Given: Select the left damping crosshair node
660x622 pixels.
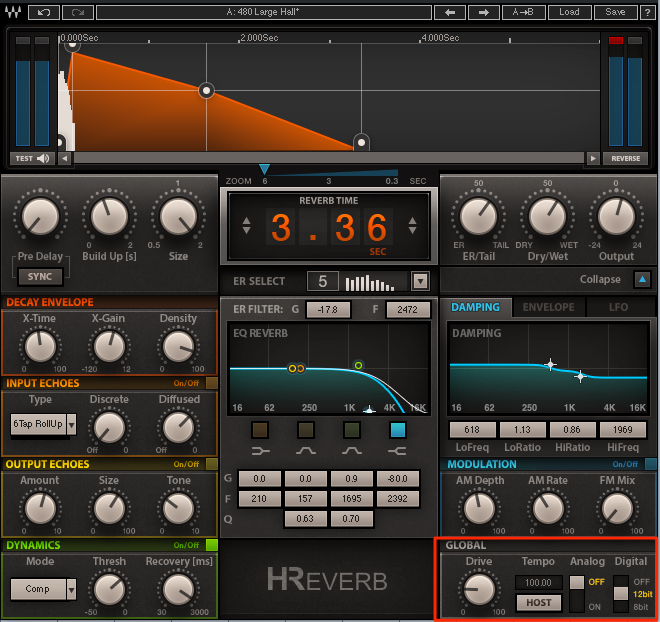Looking at the screenshot, I should tap(550, 364).
